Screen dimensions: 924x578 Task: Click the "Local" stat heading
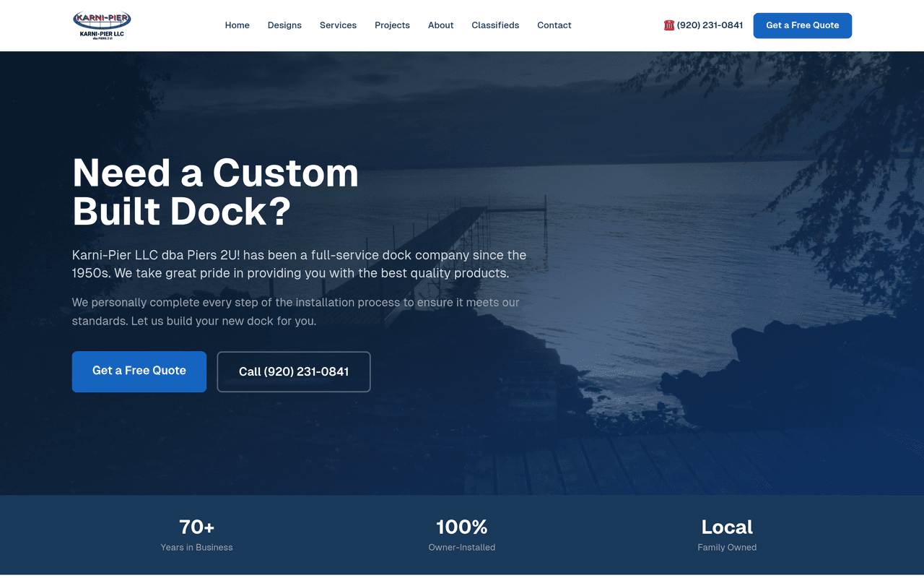tap(727, 527)
